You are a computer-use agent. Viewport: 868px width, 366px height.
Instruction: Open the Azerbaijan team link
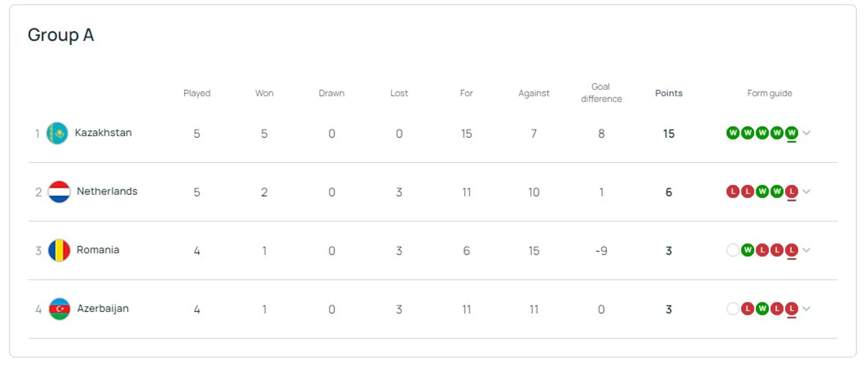103,309
